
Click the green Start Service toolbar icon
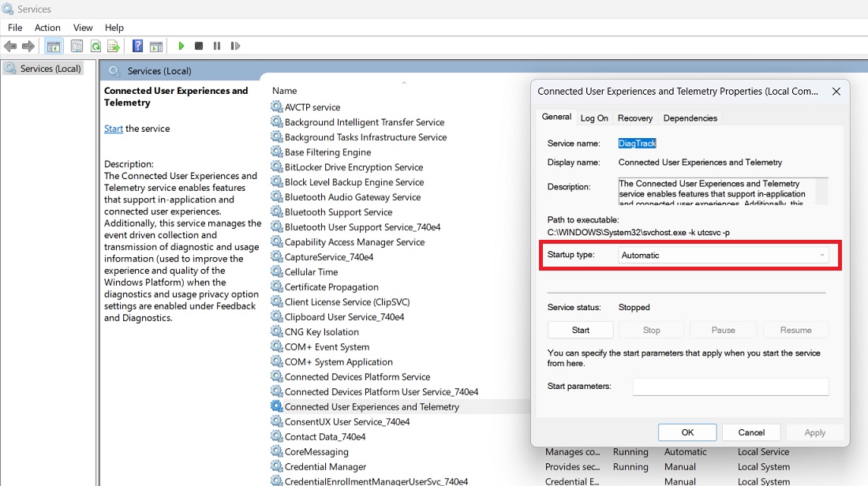click(x=181, y=46)
